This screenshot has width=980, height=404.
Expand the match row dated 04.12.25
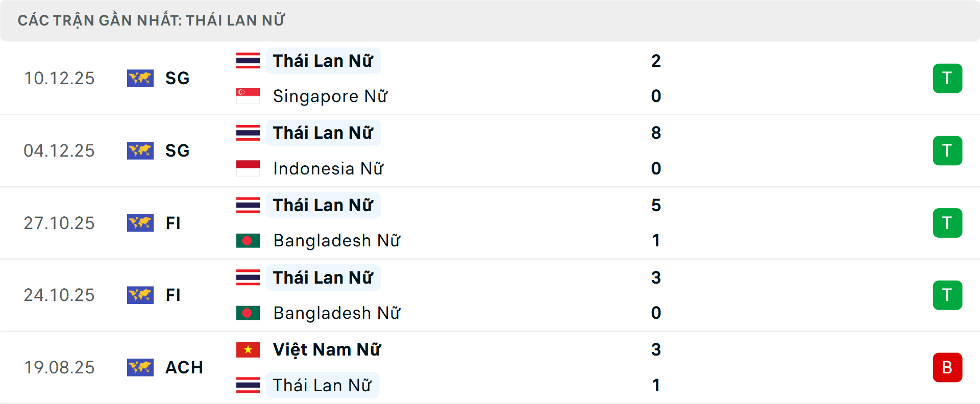point(490,150)
